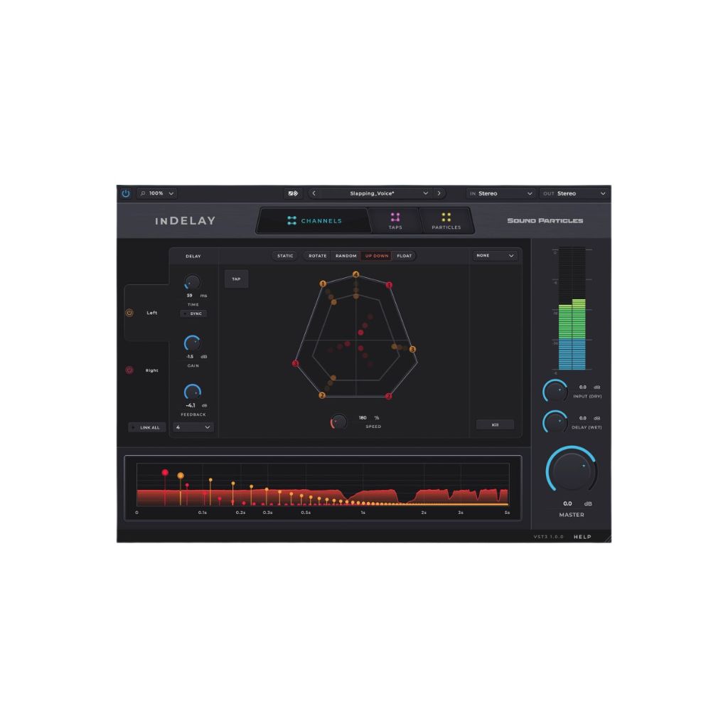The image size is (728, 728).
Task: Switch to the Particles tab
Action: click(446, 221)
